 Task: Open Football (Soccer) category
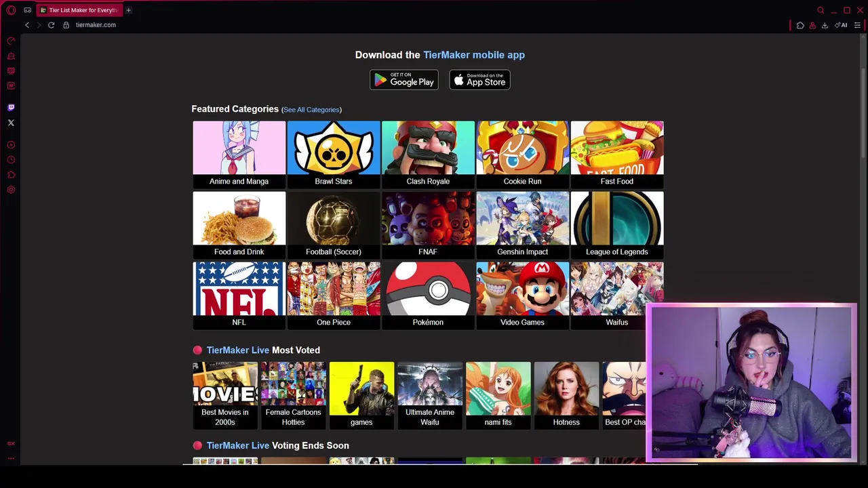(x=334, y=224)
